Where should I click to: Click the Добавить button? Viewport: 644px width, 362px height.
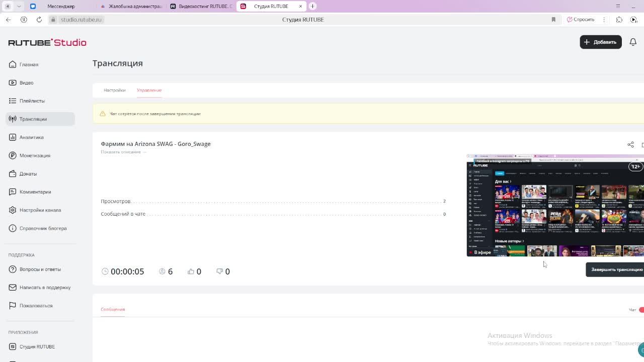(x=601, y=42)
